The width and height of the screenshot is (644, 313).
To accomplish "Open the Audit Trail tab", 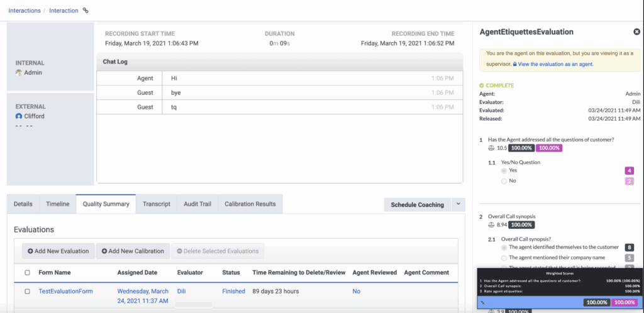I will tap(197, 204).
